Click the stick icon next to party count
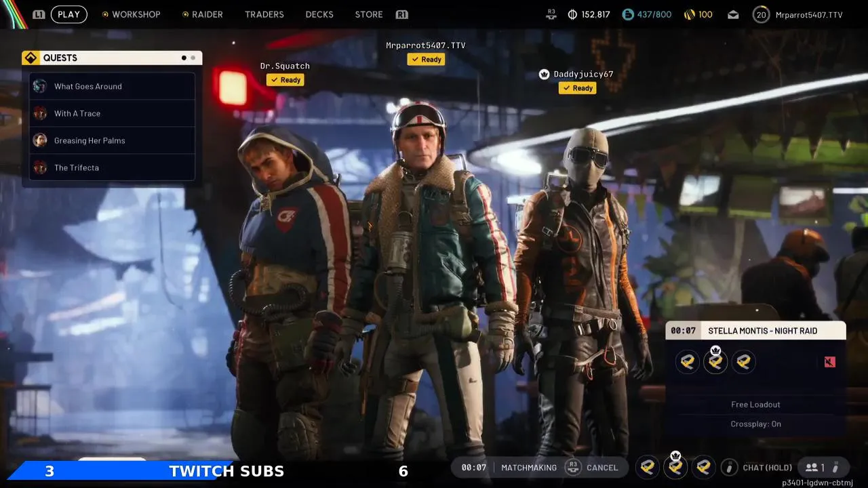 [836, 467]
